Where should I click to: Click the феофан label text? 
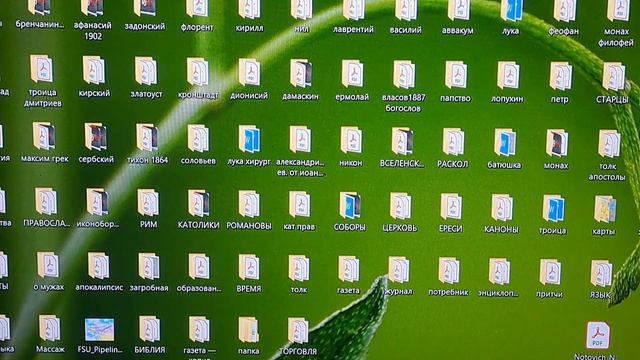pyautogui.click(x=564, y=31)
